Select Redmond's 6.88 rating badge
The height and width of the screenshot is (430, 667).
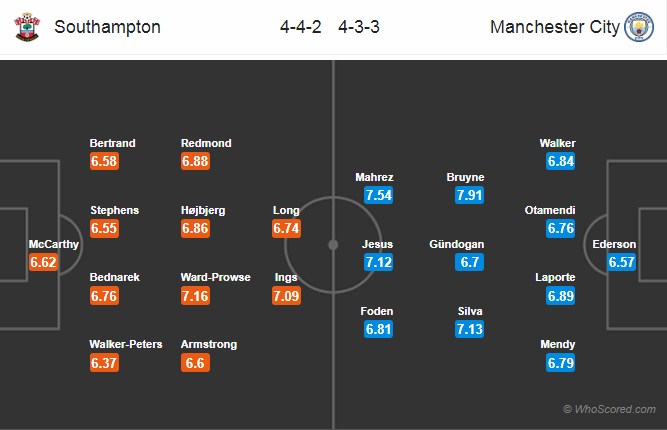tap(195, 161)
